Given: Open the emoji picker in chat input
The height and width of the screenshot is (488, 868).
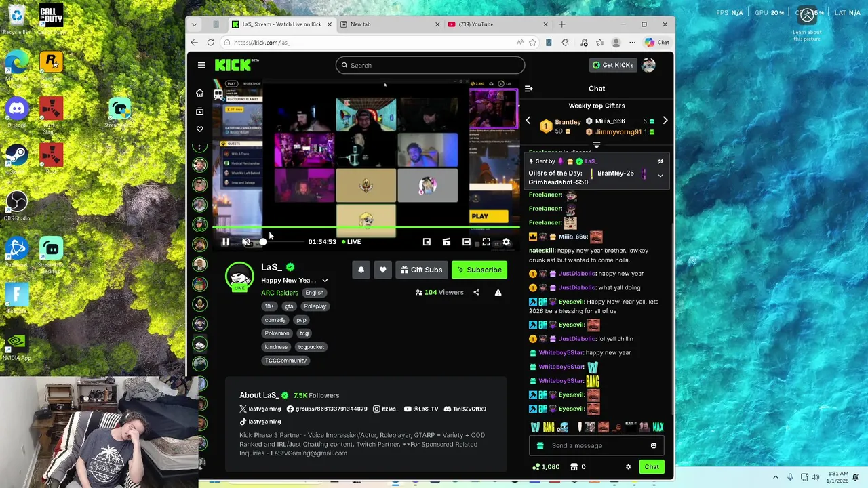Looking at the screenshot, I should (654, 446).
